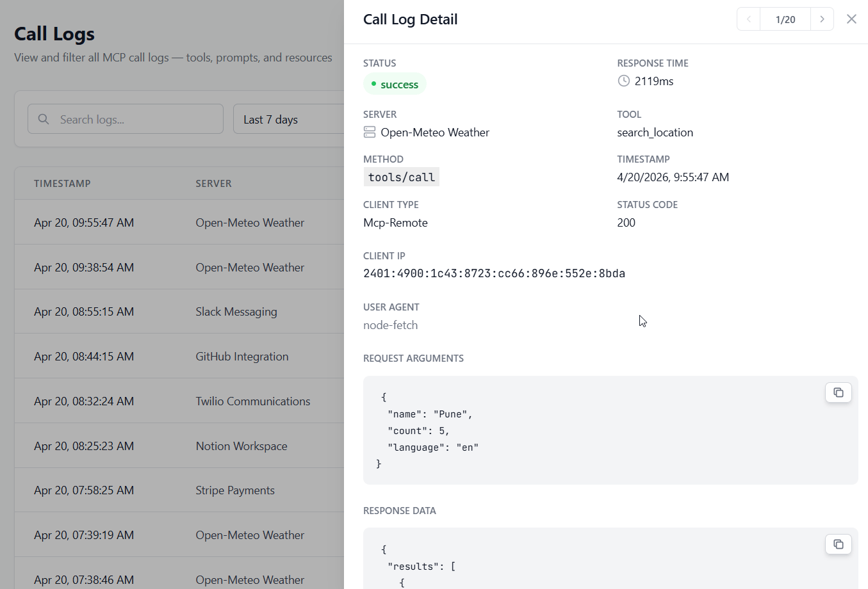This screenshot has height=589, width=868.
Task: Click the Open-Meteo Weather server name in detail
Action: pos(435,133)
